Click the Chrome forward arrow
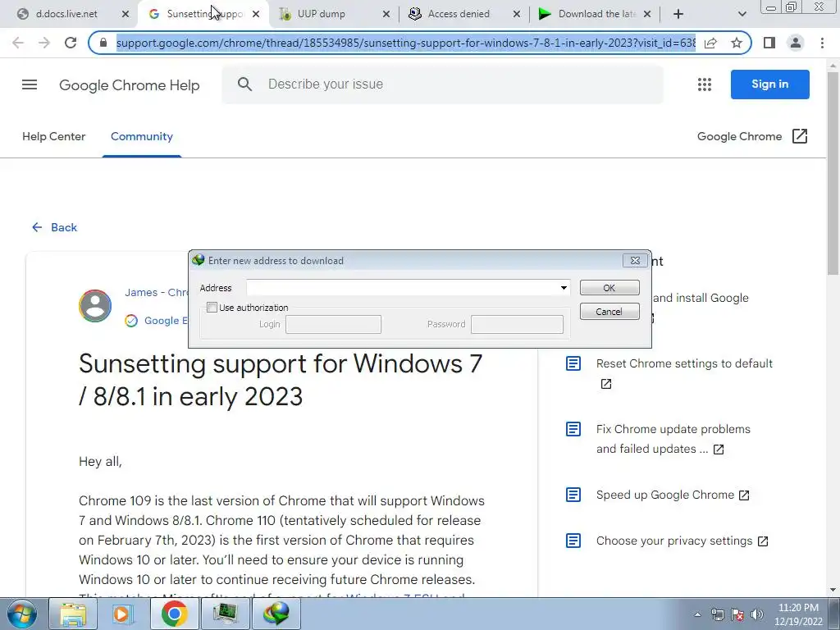Screen dimensions: 840x630 point(44,43)
